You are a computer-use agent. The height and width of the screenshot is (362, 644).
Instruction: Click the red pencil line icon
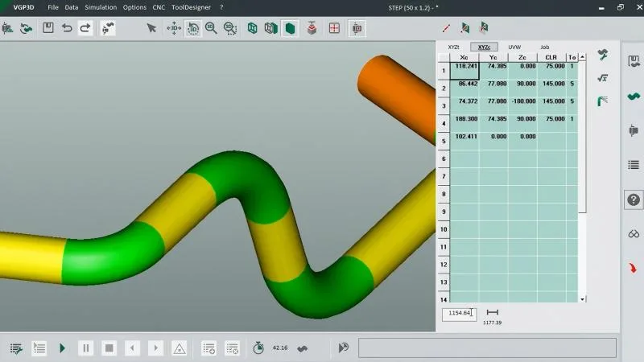(447, 28)
